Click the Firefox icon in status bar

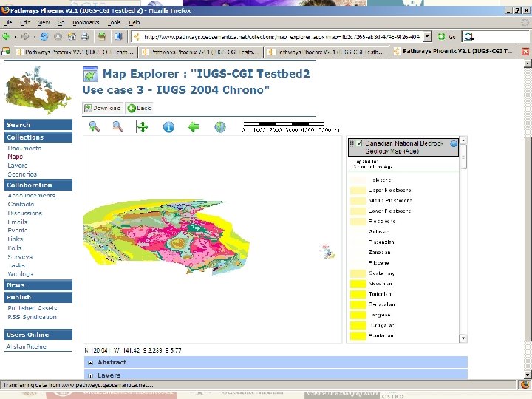click(525, 385)
